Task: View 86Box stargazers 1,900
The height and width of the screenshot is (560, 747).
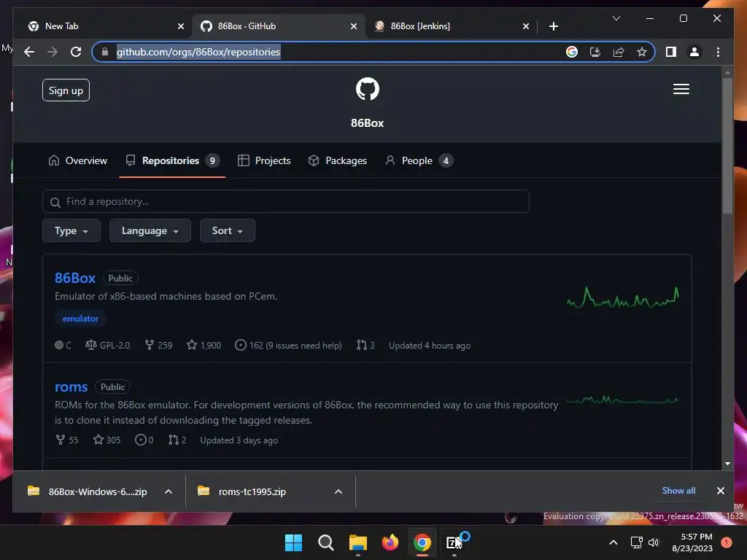Action: 204,345
